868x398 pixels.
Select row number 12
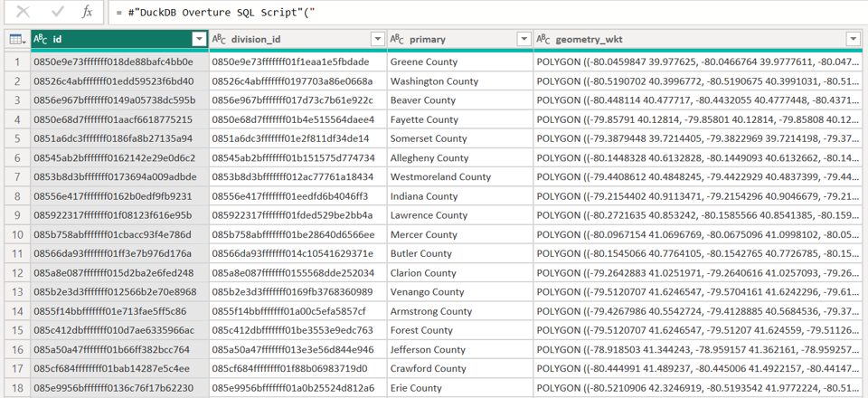(x=15, y=272)
